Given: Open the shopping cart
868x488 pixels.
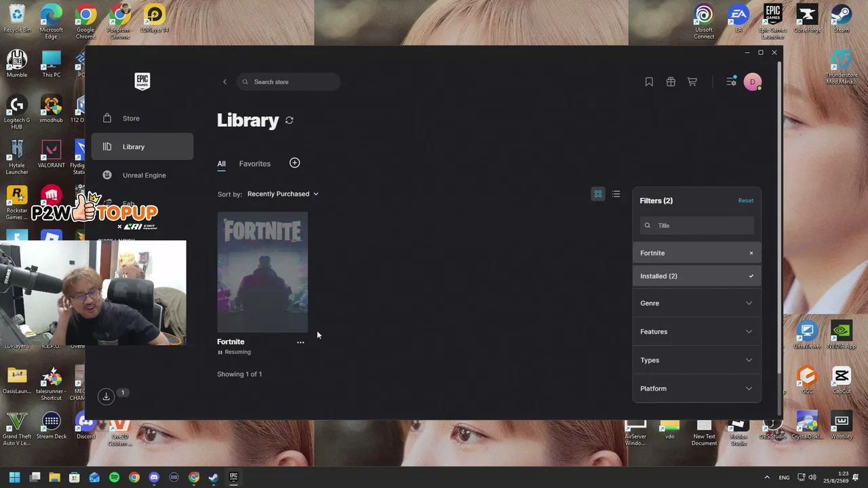Looking at the screenshot, I should click(x=692, y=82).
